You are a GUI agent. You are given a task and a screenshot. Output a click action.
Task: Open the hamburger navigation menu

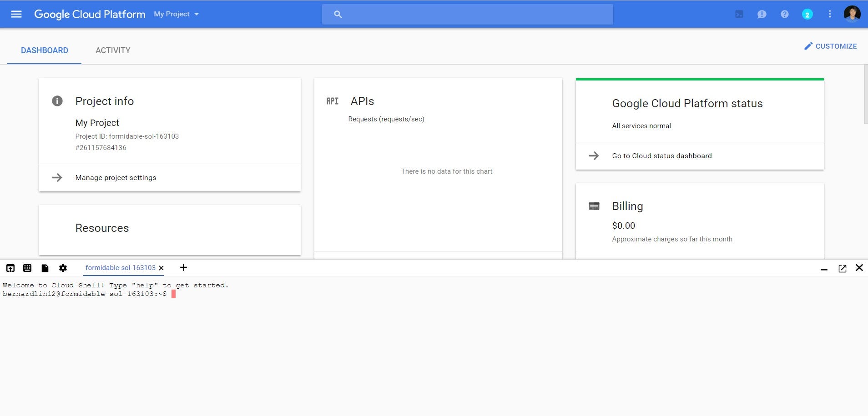pyautogui.click(x=16, y=14)
